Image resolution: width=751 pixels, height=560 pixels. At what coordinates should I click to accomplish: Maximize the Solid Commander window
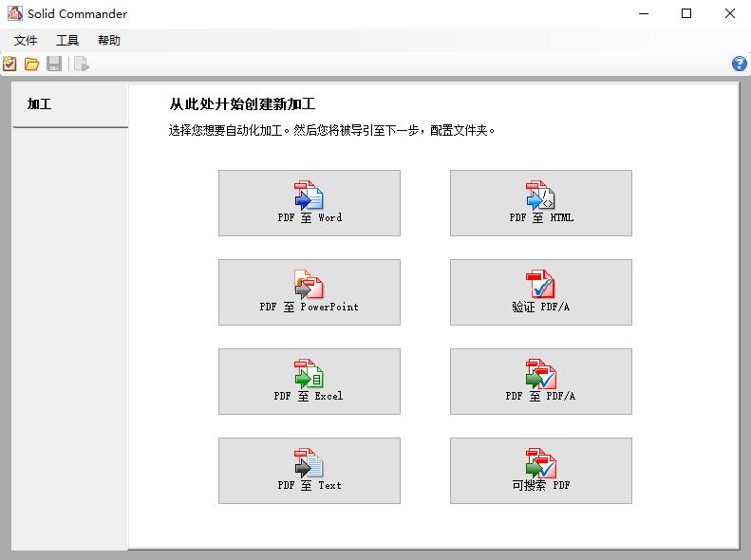point(686,13)
